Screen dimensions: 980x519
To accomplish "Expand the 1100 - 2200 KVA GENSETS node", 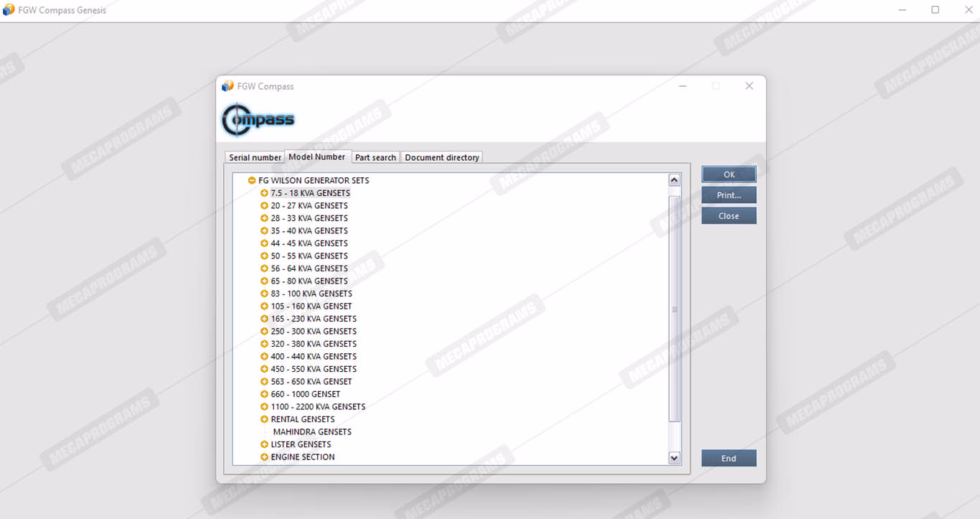I will (264, 407).
